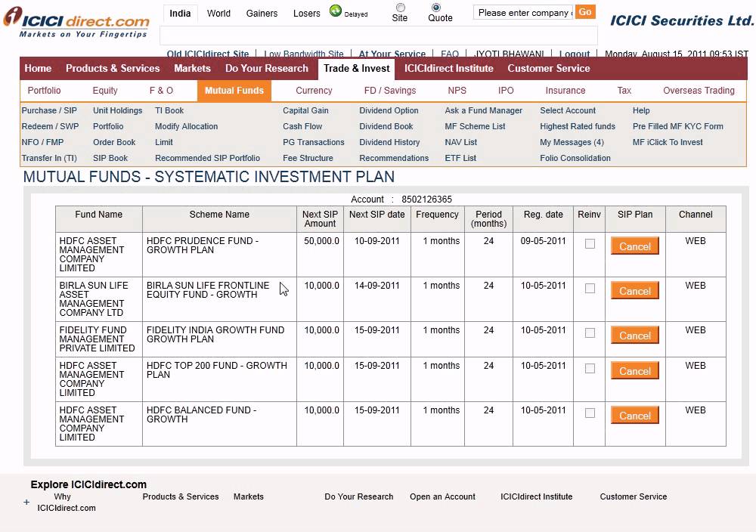756x532 pixels.
Task: Select the Mutual Funds sub-tab
Action: (234, 91)
